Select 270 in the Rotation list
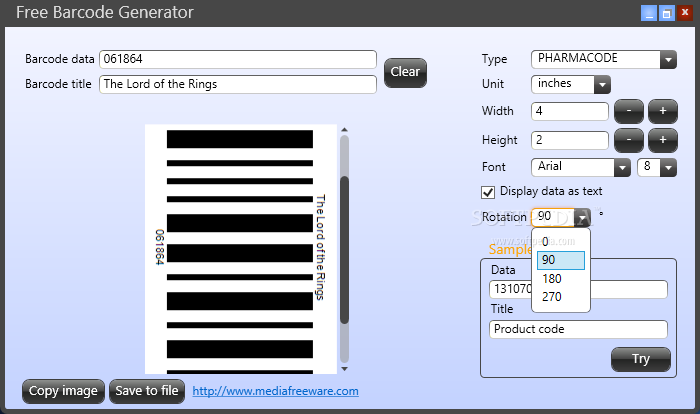Viewport: 700px width, 414px height. 561,297
